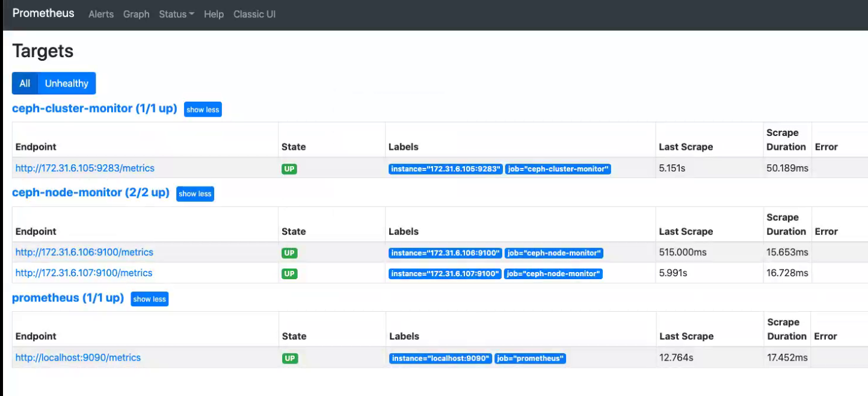The height and width of the screenshot is (396, 868).
Task: Click Scrape Duration header in prometheus table
Action: 787,329
